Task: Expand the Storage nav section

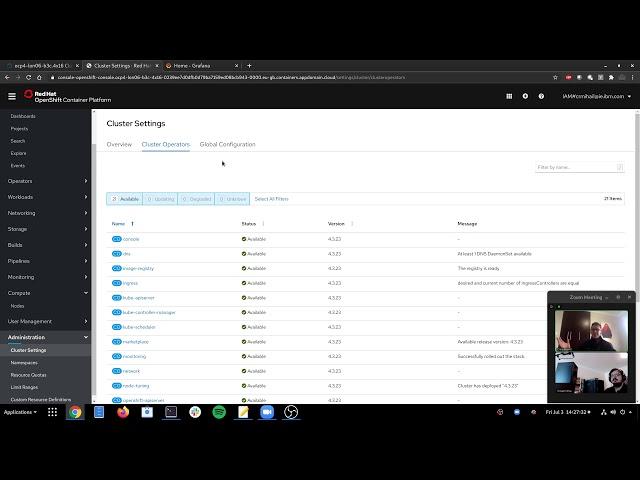Action: pos(46,229)
